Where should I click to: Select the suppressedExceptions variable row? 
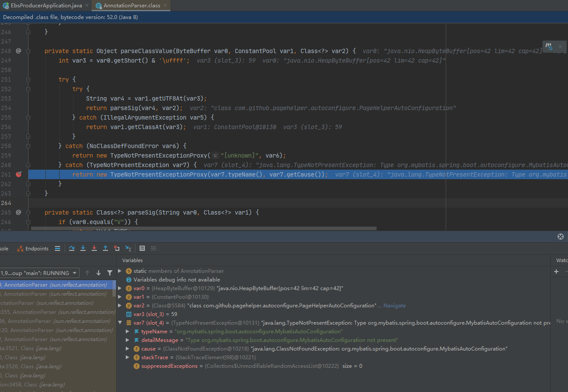(x=334, y=366)
